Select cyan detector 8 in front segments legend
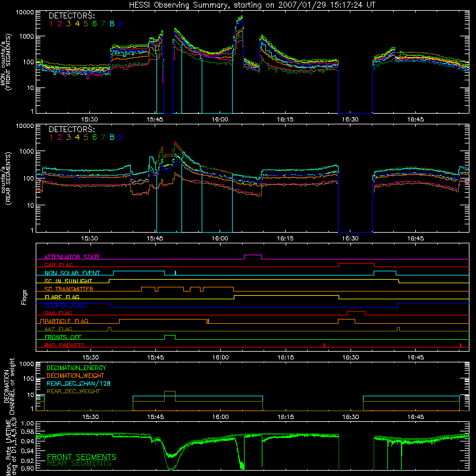 pyautogui.click(x=112, y=24)
